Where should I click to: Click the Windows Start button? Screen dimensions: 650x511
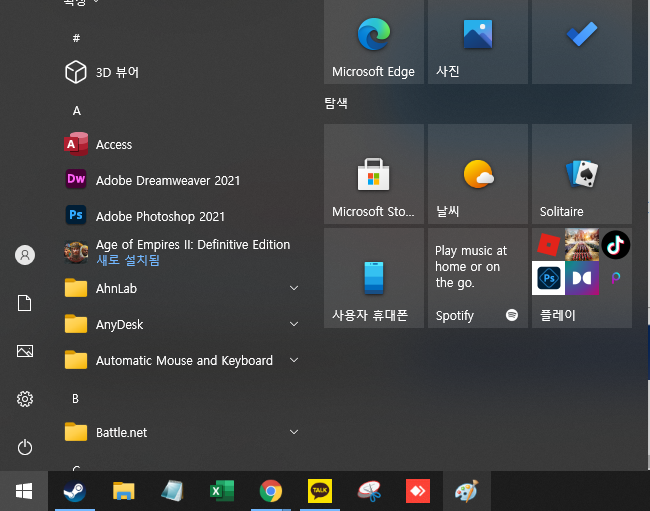coord(24,491)
